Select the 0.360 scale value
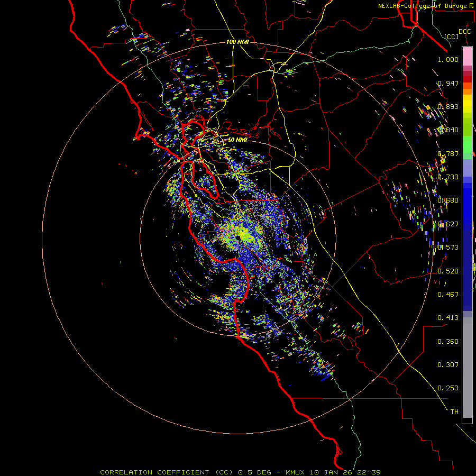The height and width of the screenshot is (476, 476). click(448, 342)
